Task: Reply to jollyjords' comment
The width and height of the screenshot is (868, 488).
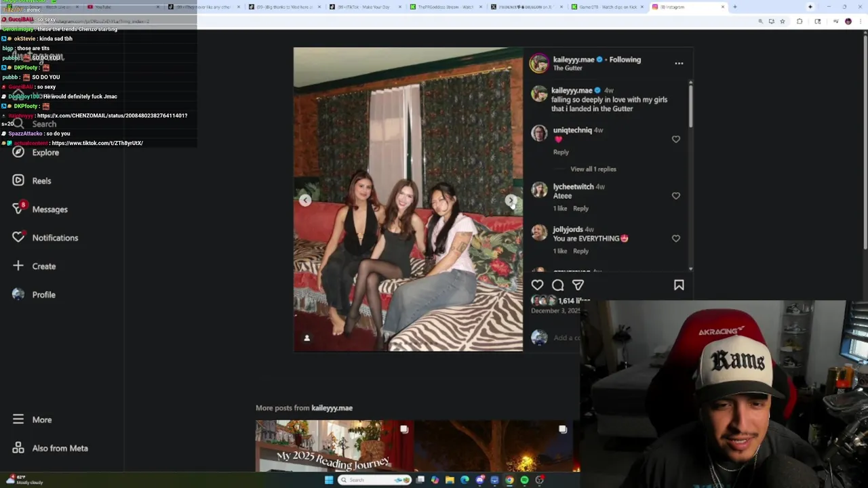Action: point(580,251)
